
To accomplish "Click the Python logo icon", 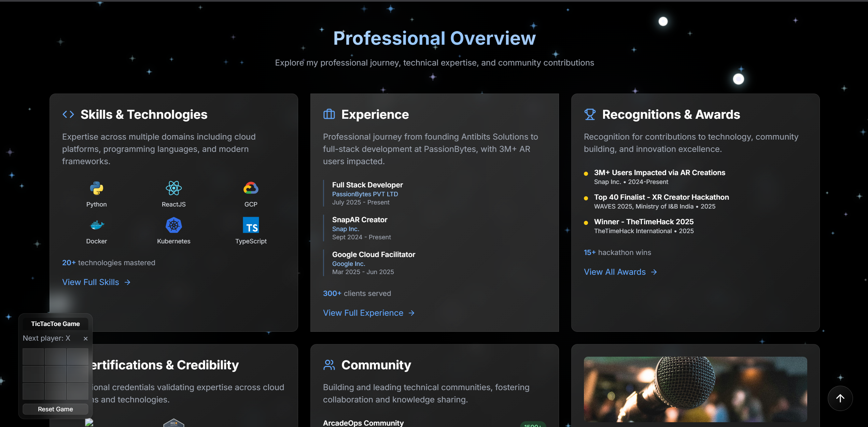I will click(97, 188).
